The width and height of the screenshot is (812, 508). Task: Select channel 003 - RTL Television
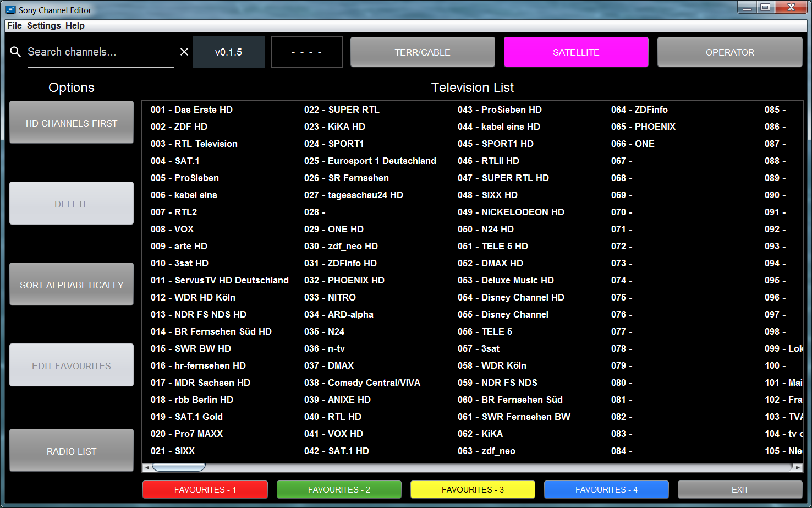(194, 144)
